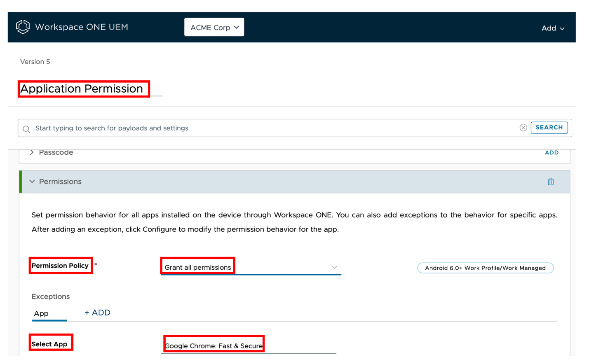
Task: Click the Workspace ONE UEM hexagon logo
Action: pos(23,27)
